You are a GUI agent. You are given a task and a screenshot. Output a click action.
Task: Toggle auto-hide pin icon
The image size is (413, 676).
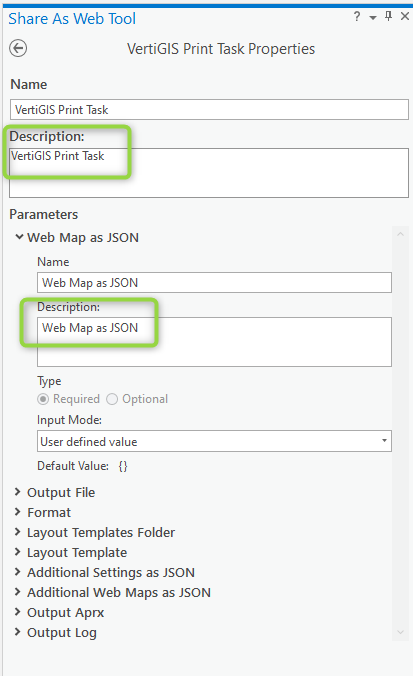[x=388, y=16]
